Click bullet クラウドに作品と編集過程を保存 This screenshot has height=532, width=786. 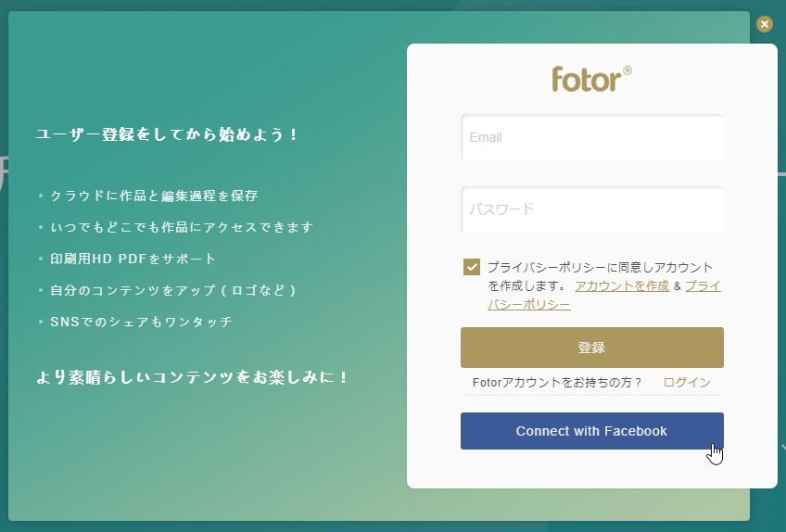click(154, 196)
